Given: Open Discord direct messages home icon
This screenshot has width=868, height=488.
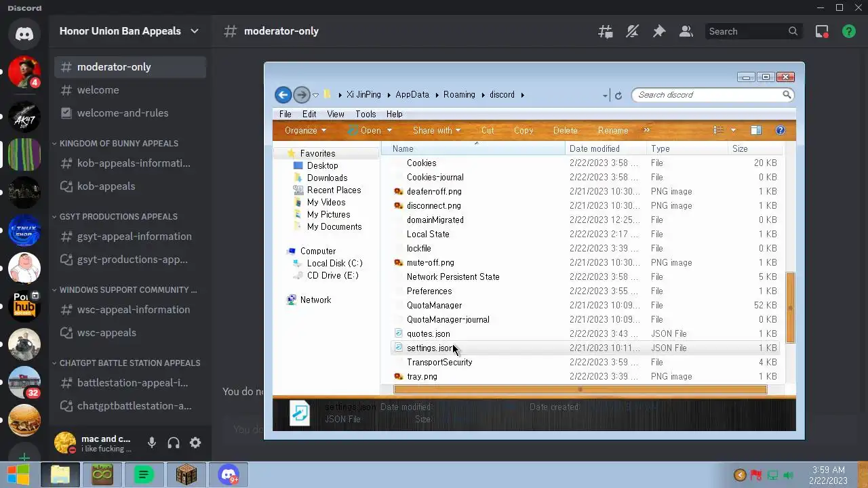Looking at the screenshot, I should tap(24, 33).
